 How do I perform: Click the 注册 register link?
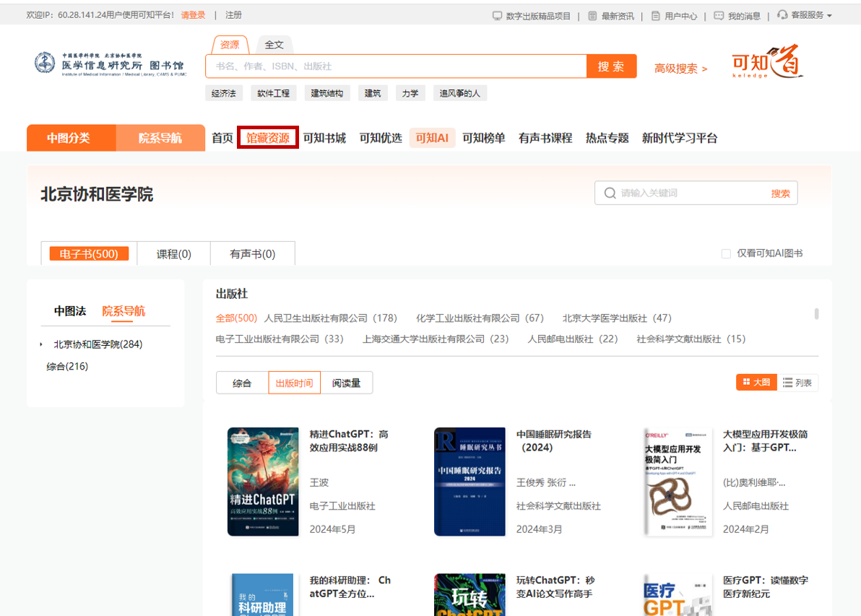coord(233,15)
